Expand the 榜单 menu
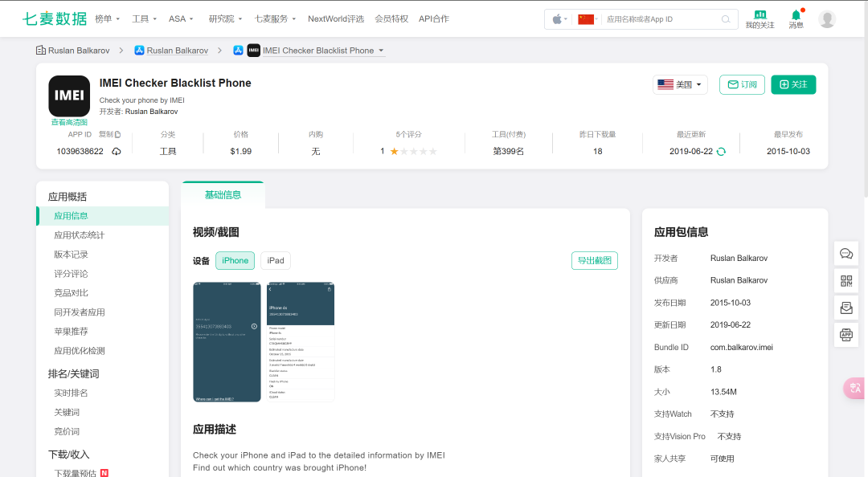 [108, 18]
